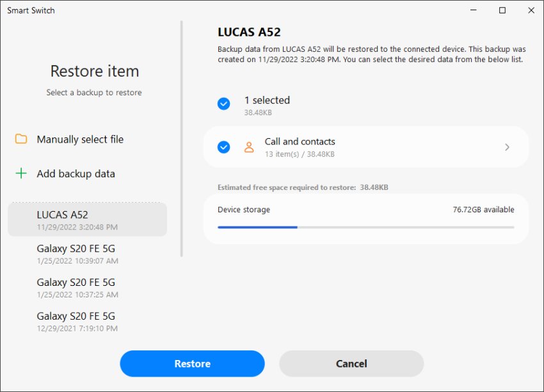Uncheck the blue checkmark circle for restoring contacts
Screen dimensions: 544x392
tap(223, 146)
